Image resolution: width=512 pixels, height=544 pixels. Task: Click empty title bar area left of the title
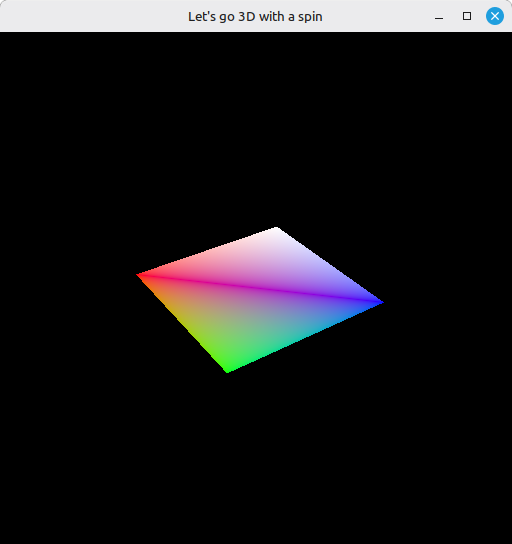tap(94, 16)
